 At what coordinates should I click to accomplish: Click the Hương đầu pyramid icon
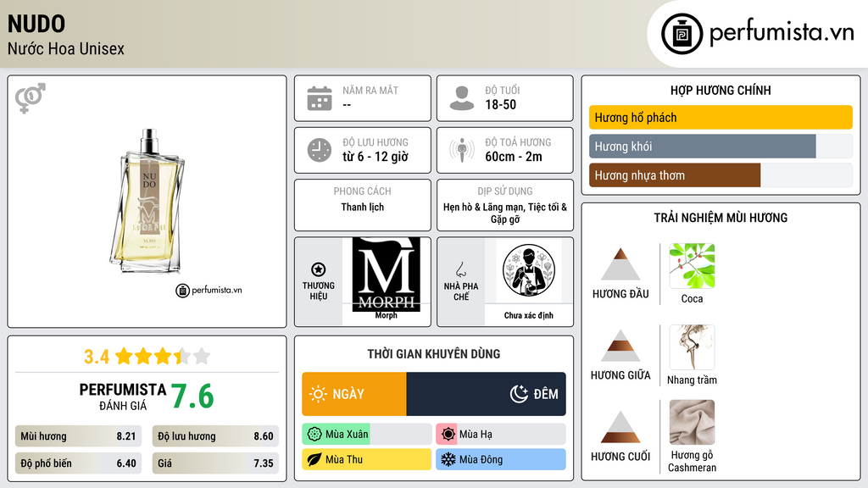(620, 264)
